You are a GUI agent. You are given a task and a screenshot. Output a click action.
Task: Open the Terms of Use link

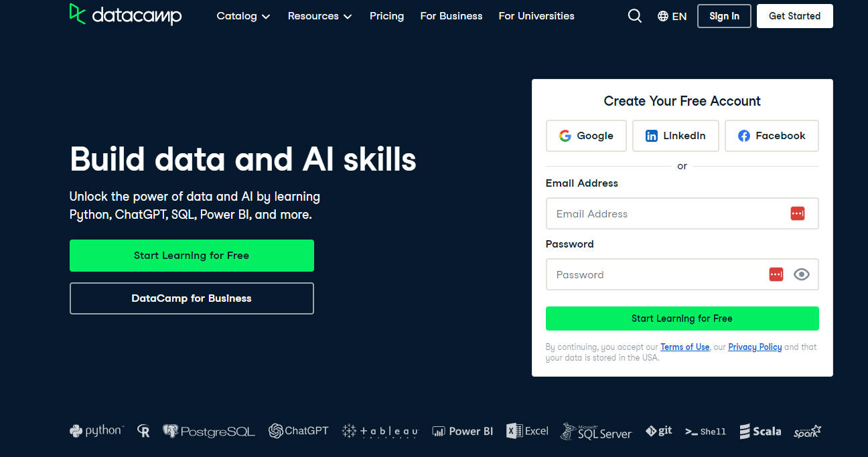[x=684, y=347]
